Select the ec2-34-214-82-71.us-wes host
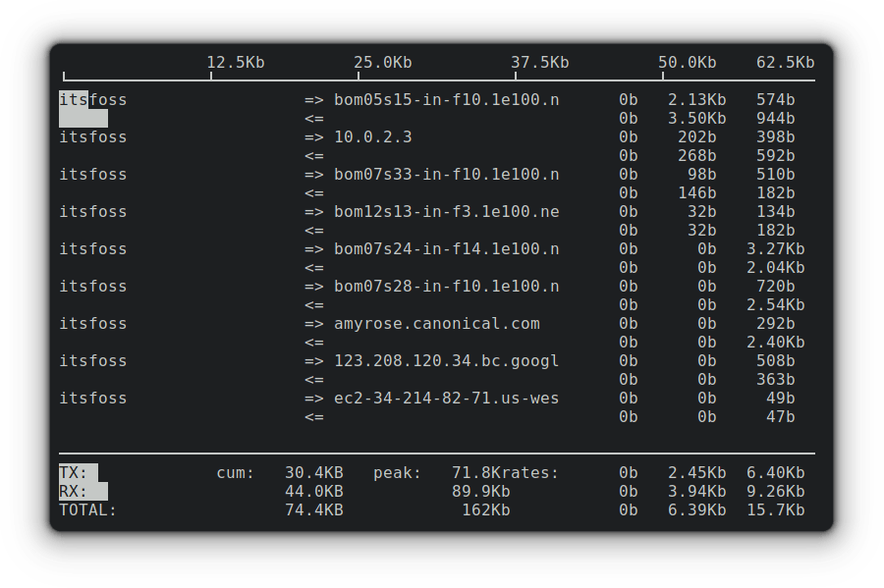 [x=446, y=399]
